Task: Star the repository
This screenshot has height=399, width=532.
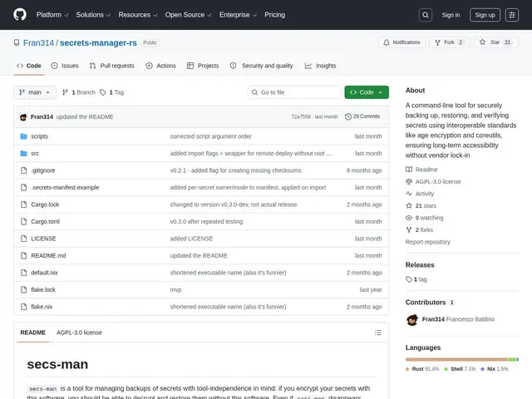Action: pos(495,42)
